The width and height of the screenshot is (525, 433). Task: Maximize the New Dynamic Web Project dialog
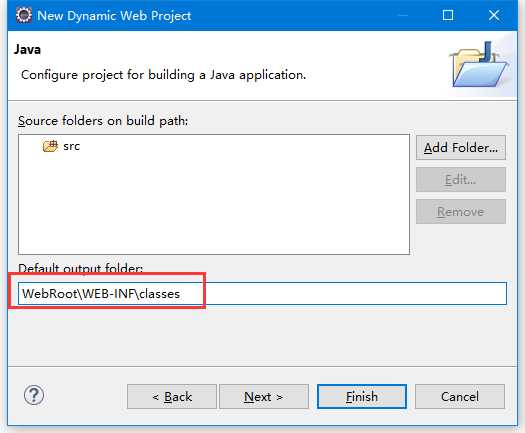tap(448, 15)
